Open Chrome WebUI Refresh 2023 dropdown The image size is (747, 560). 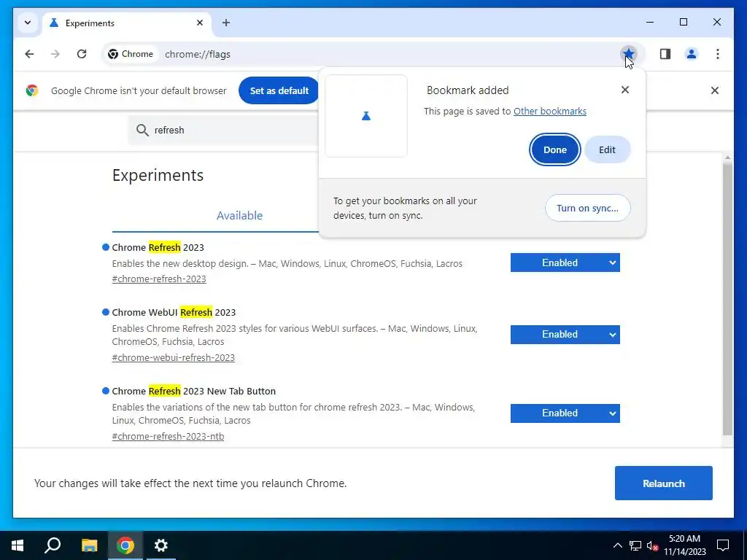[565, 334]
